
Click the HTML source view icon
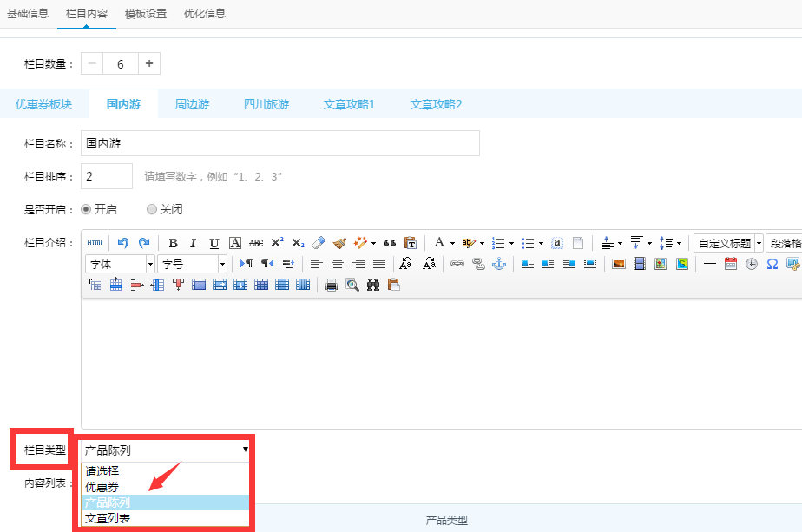[95, 243]
